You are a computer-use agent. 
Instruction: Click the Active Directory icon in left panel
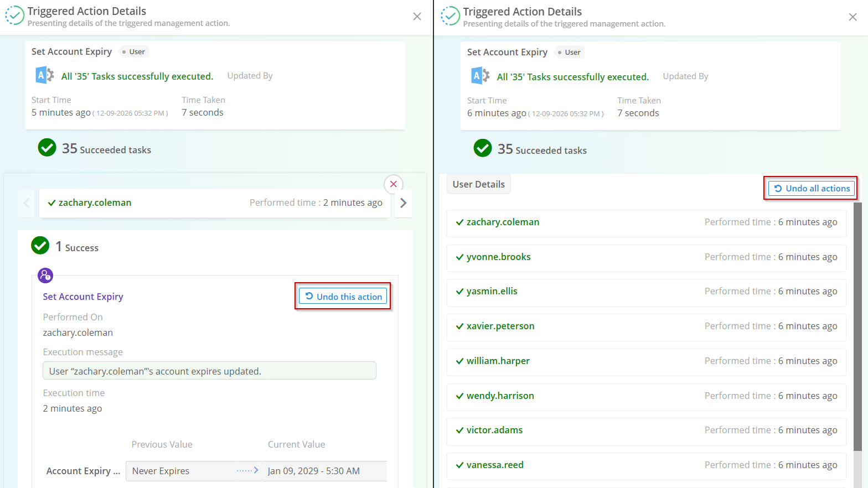click(44, 75)
